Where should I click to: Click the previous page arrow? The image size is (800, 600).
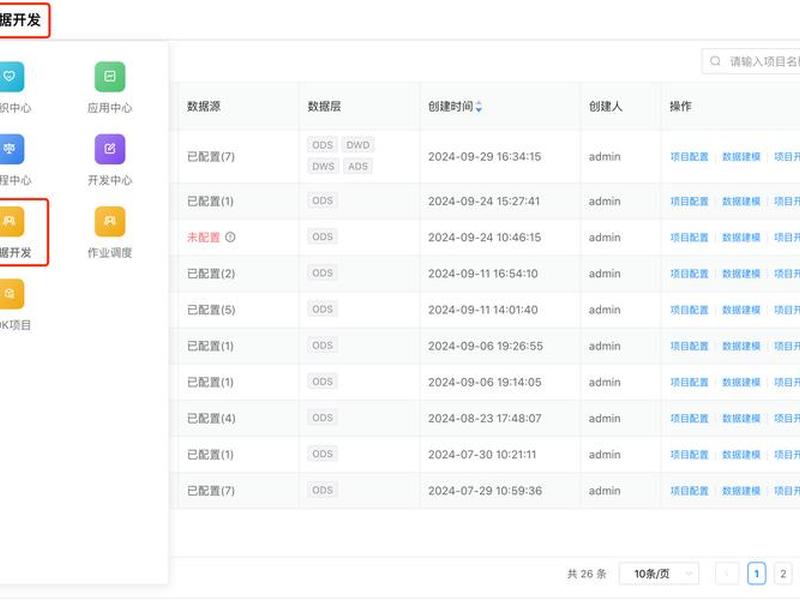tap(727, 574)
